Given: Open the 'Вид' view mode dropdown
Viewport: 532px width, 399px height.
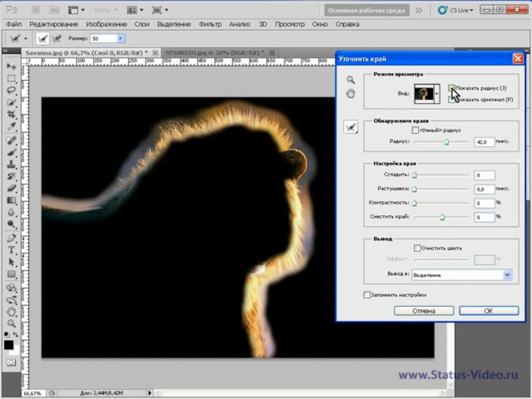Looking at the screenshot, I should click(x=437, y=95).
